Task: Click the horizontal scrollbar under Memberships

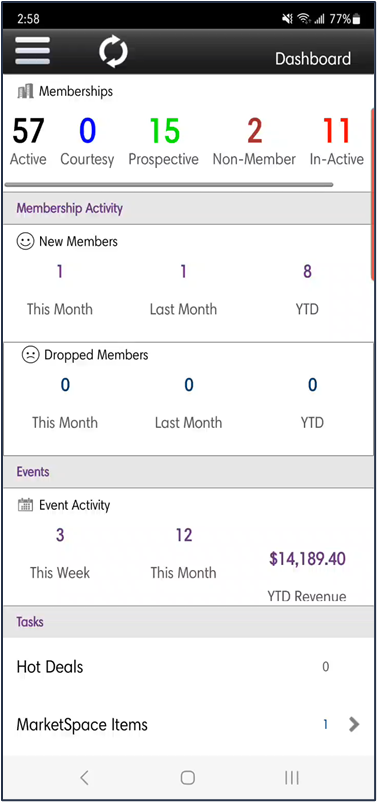Action: [x=169, y=185]
